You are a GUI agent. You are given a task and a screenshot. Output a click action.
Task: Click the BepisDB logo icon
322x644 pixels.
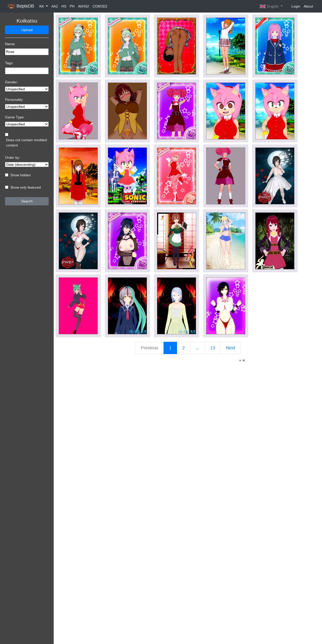[11, 6]
